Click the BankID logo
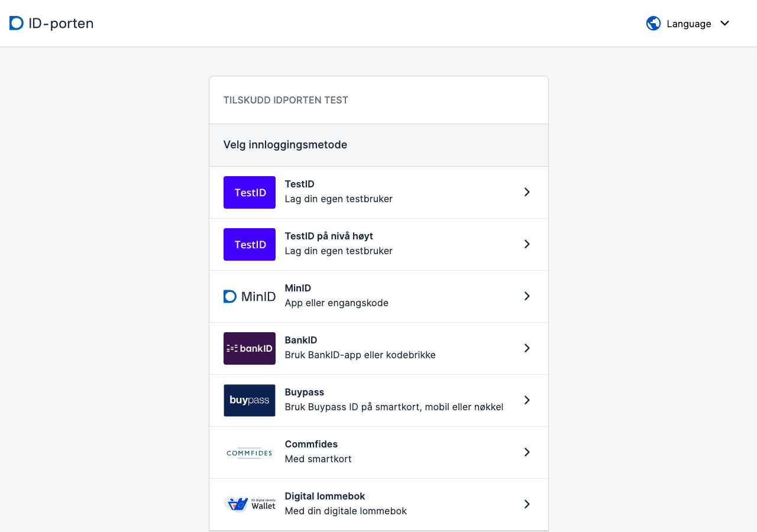 [x=250, y=349]
